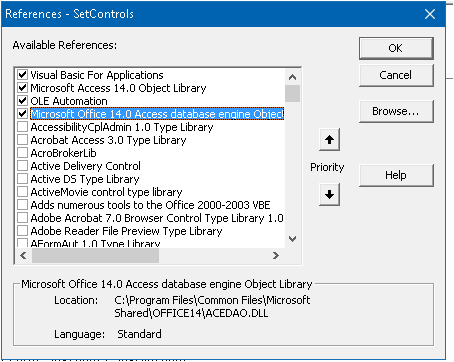
Task: Click the list's scroll down arrow
Action: tap(293, 239)
